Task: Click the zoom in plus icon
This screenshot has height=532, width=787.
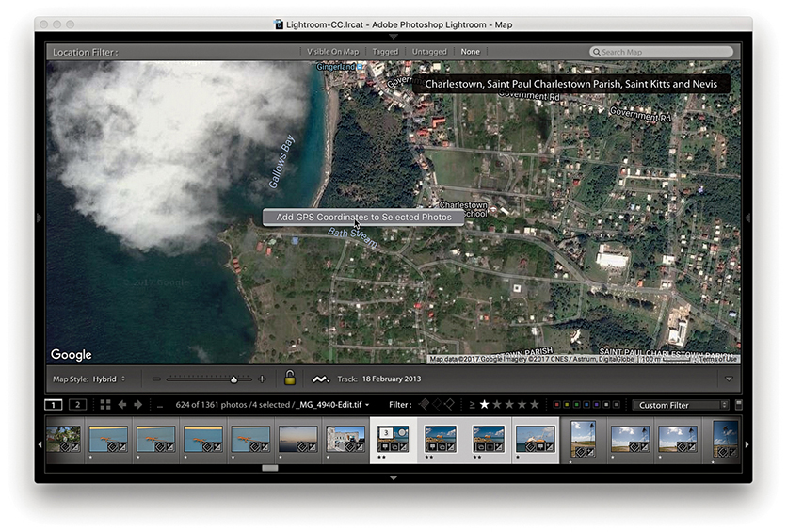Action: 262,379
